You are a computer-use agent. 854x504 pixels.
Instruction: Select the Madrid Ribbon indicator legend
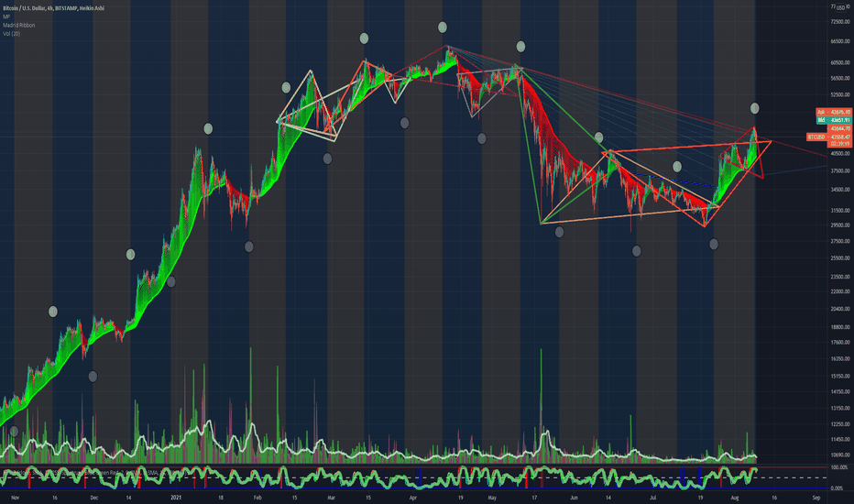tap(18, 25)
